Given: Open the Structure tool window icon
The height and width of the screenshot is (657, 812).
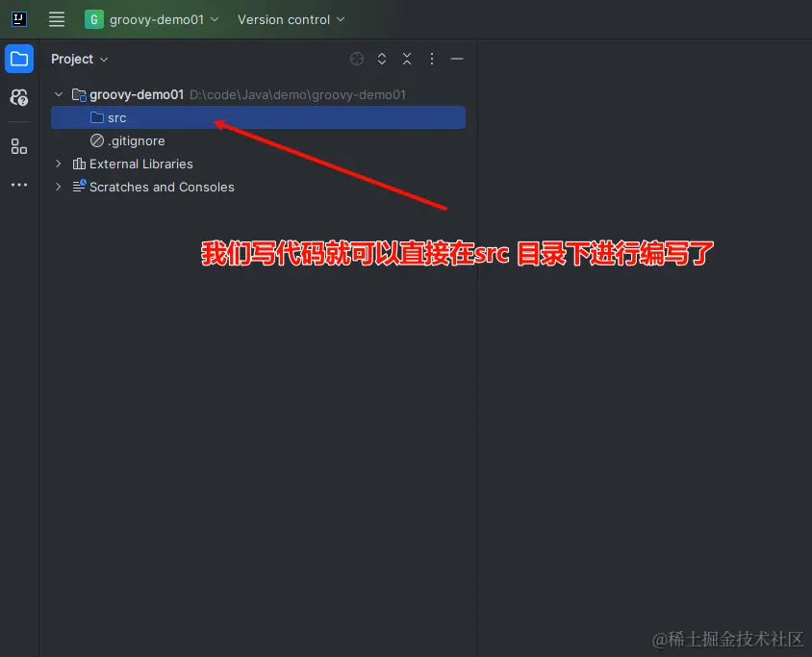Looking at the screenshot, I should [19, 146].
